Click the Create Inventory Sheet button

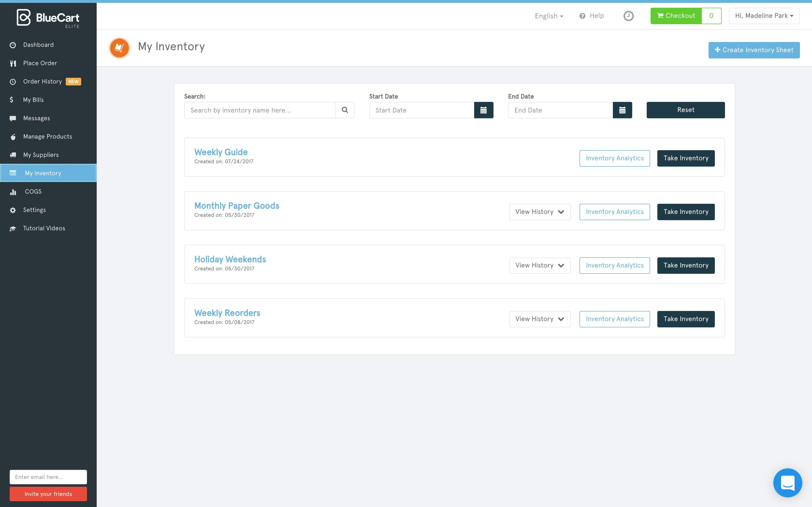point(754,50)
